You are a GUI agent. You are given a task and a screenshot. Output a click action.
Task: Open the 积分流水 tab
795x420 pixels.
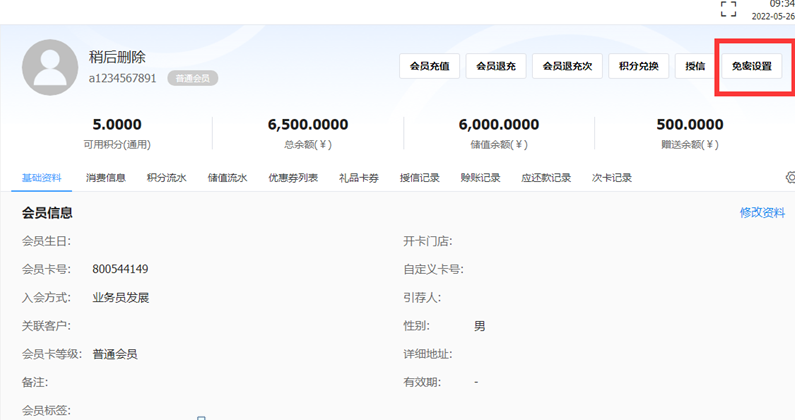coord(166,178)
